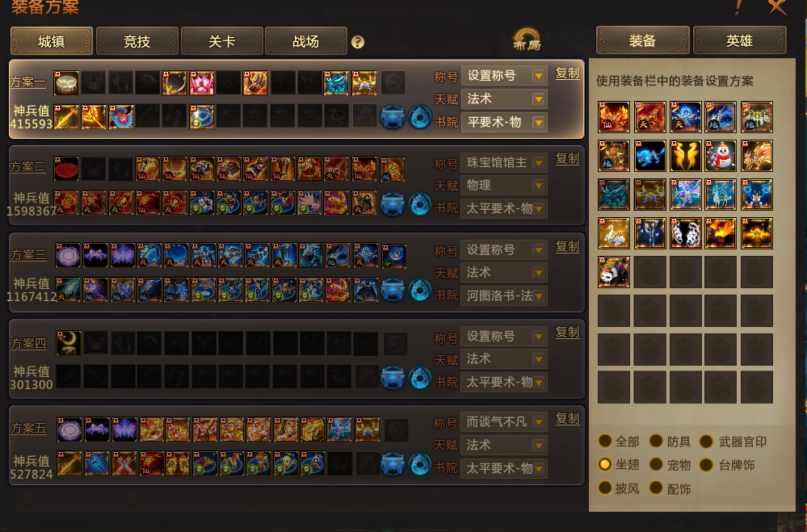The height and width of the screenshot is (532, 807).
Task: Select the panda mount icon in inventory
Action: coord(613,272)
